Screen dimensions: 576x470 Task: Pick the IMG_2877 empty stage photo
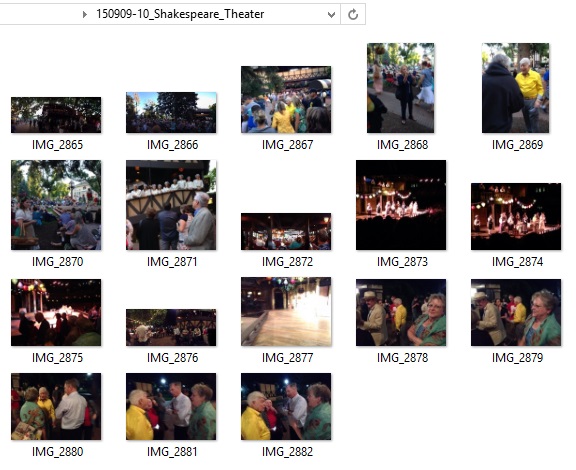click(286, 312)
